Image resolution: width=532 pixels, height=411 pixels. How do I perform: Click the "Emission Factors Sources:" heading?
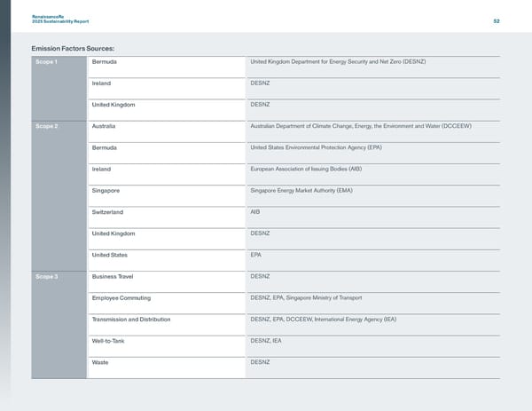73,49
